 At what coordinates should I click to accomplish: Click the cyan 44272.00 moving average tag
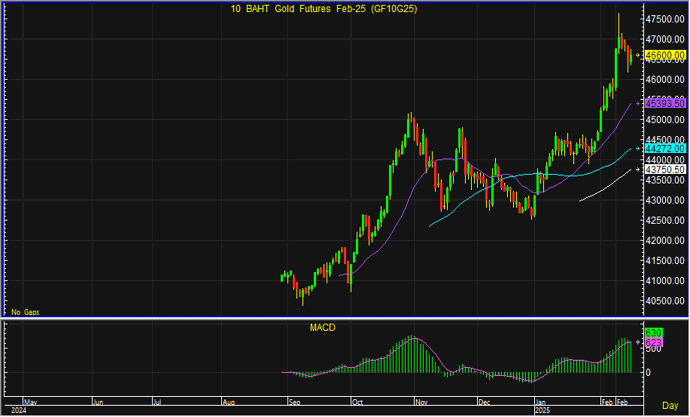pyautogui.click(x=664, y=148)
